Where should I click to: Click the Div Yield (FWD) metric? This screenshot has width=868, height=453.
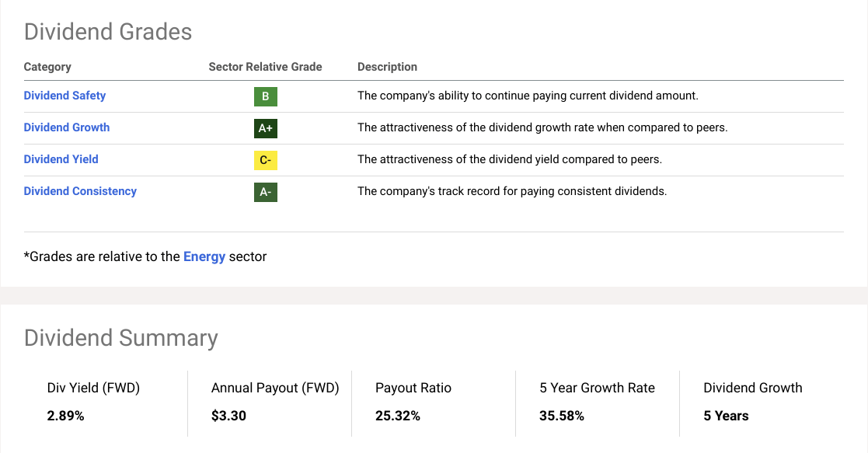pos(93,388)
